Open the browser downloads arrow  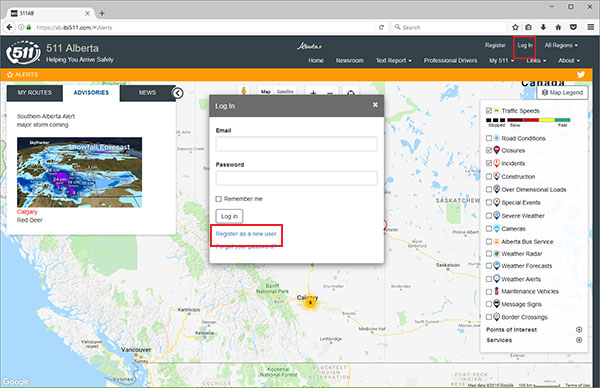[543, 27]
